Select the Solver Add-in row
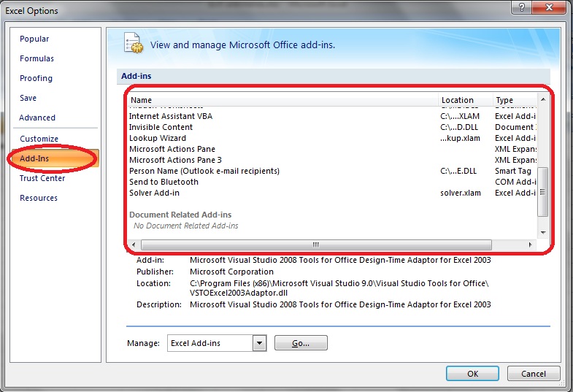573x392 pixels. pos(332,193)
